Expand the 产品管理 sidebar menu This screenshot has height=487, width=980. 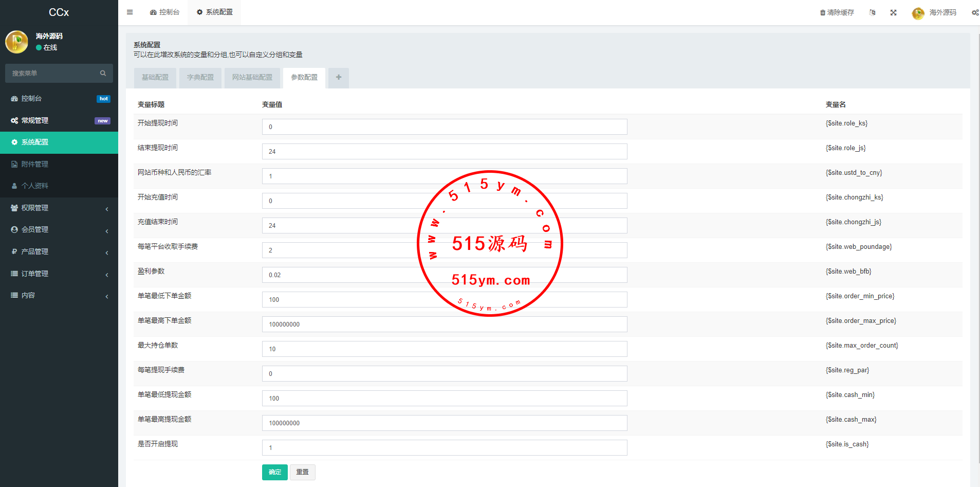(59, 252)
